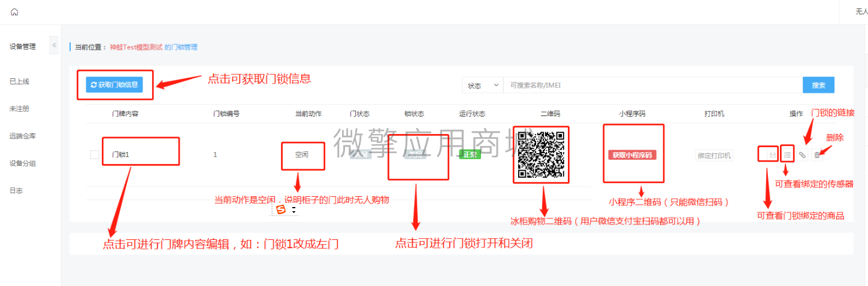Viewport: 868px width, 286px height.
Task: Click the Sogou input method S icon
Action: pyautogui.click(x=281, y=209)
